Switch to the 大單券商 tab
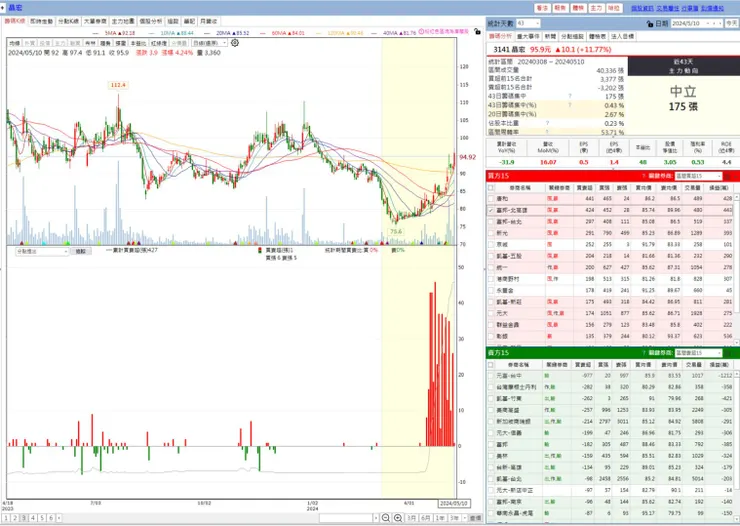Screen dimensions: 740x526 coord(95,21)
